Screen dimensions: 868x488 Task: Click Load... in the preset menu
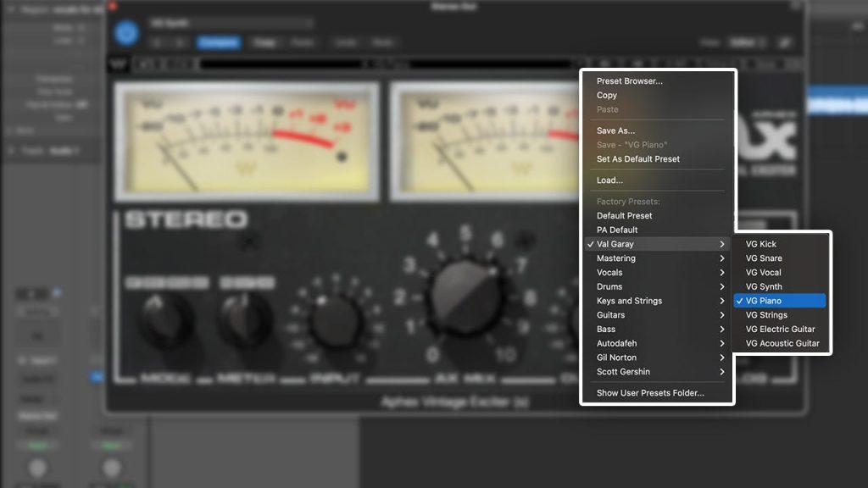608,180
